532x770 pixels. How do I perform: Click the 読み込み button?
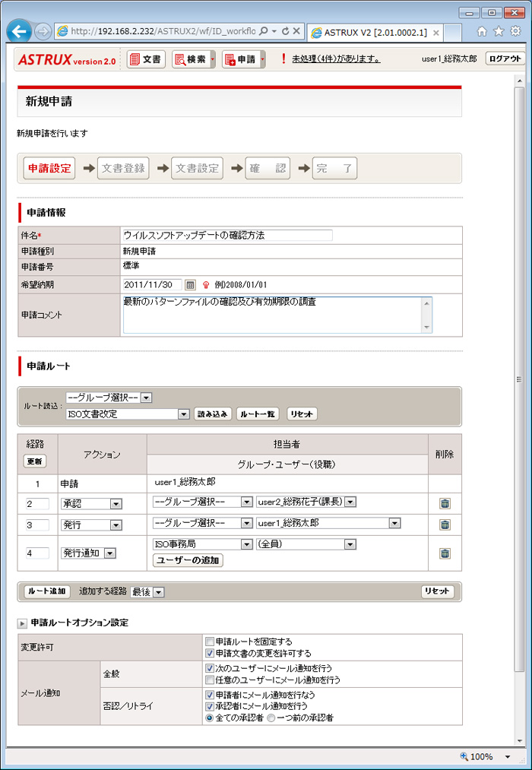pyautogui.click(x=213, y=414)
